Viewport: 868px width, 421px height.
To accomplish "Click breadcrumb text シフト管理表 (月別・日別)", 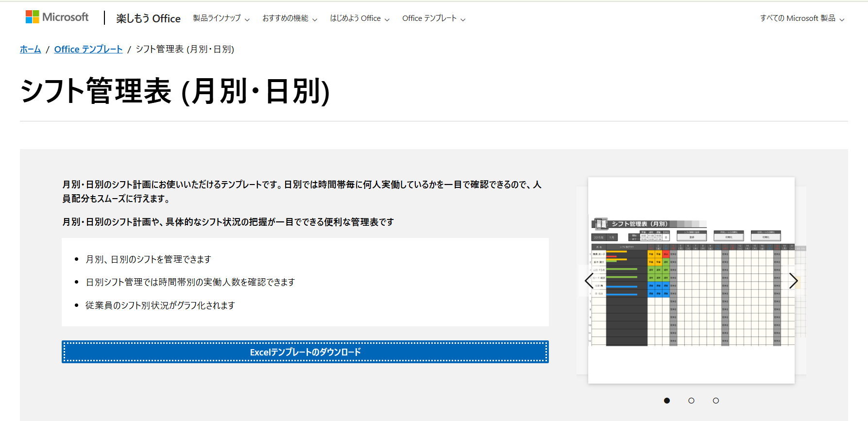I will pos(185,49).
